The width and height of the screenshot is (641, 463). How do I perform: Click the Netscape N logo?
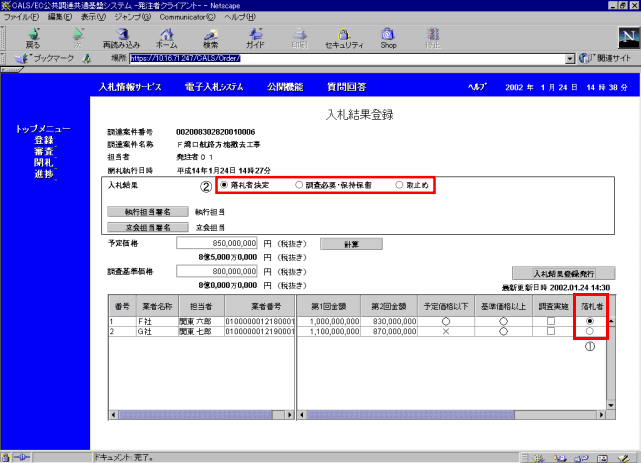628,38
